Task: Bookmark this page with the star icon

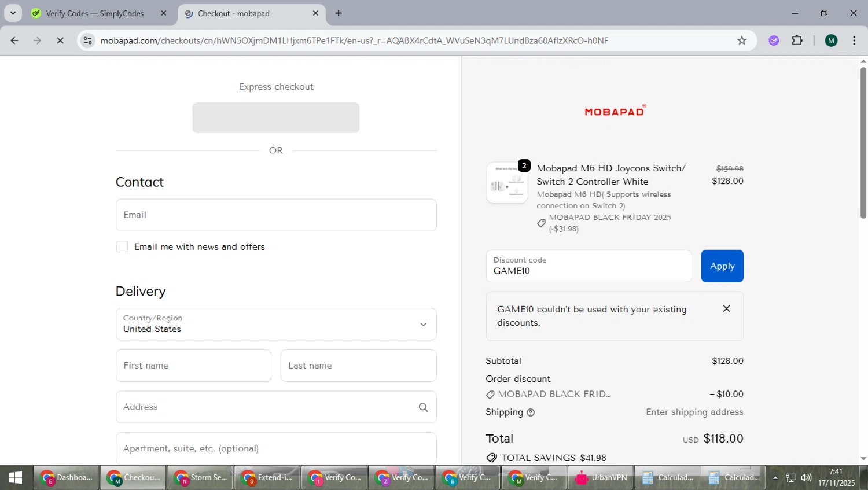Action: pyautogui.click(x=742, y=40)
